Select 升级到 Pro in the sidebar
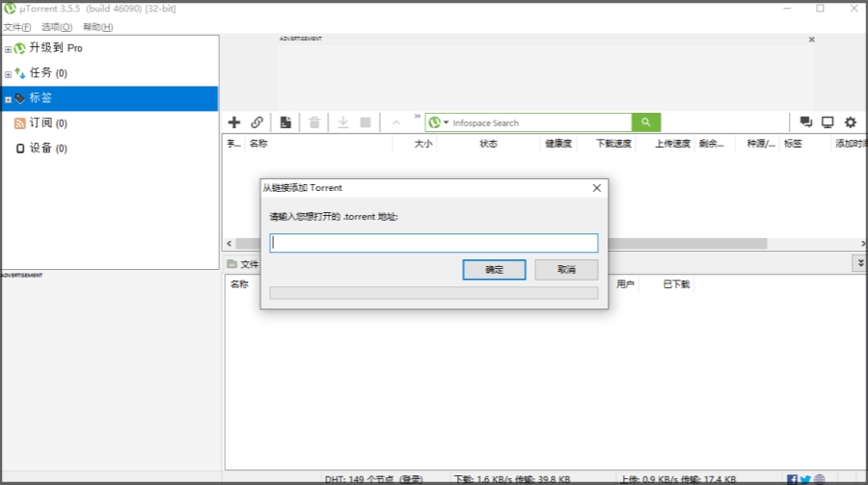The width and height of the screenshot is (868, 485). [x=55, y=48]
